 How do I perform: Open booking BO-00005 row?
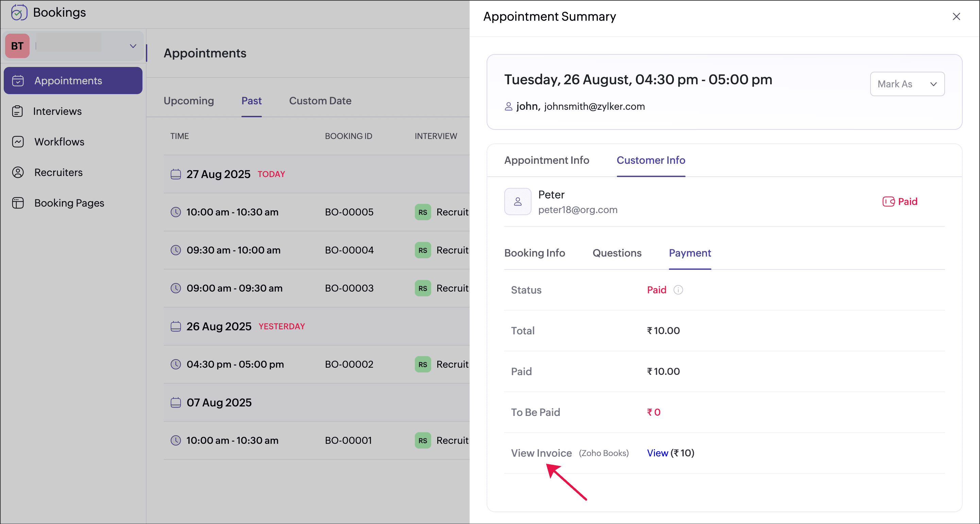[x=349, y=212]
